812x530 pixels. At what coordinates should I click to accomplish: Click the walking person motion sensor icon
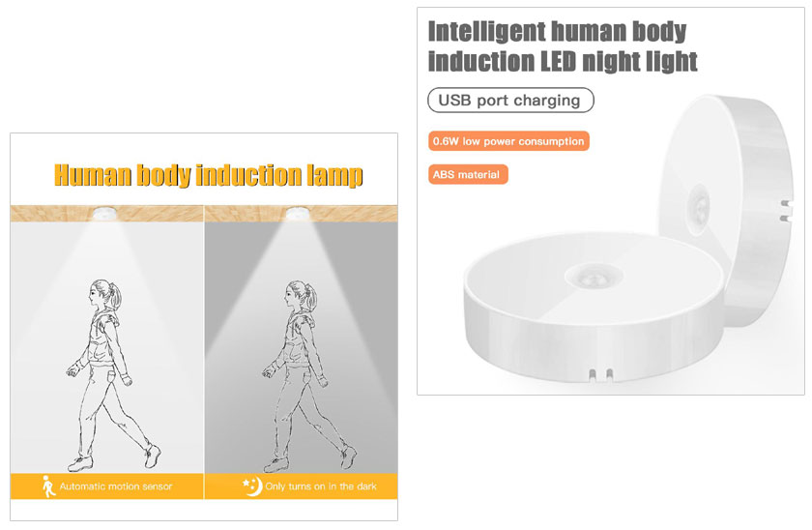[x=48, y=486]
